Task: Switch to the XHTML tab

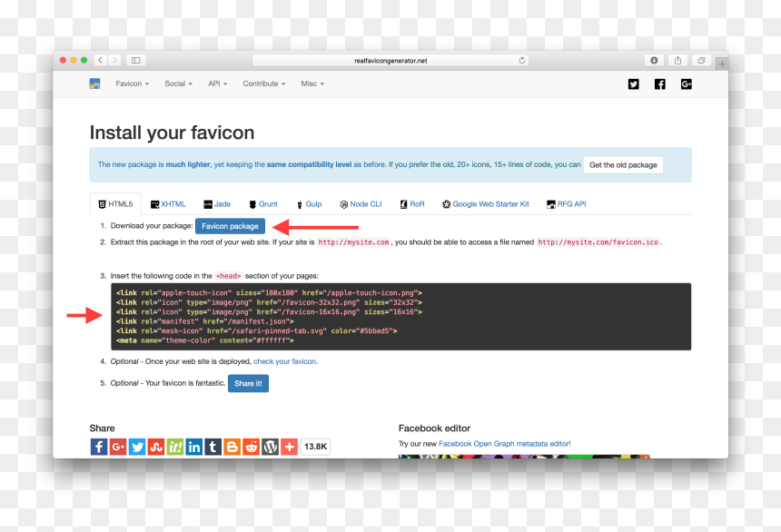Action: pyautogui.click(x=168, y=204)
